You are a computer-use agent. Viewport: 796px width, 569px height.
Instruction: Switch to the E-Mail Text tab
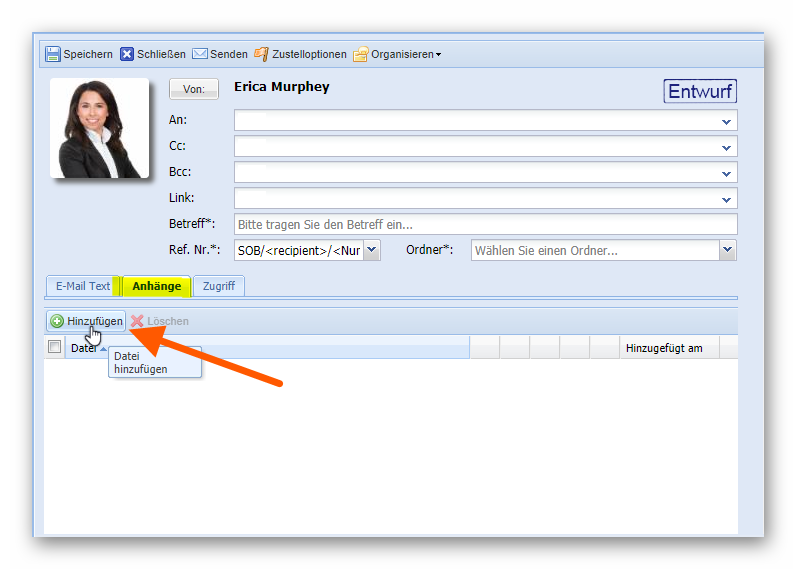pyautogui.click(x=82, y=286)
